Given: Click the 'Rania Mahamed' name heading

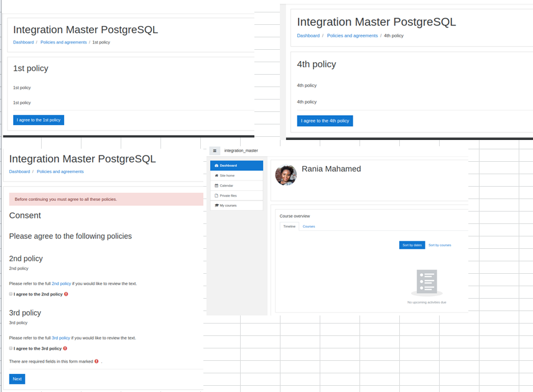Looking at the screenshot, I should click(331, 169).
